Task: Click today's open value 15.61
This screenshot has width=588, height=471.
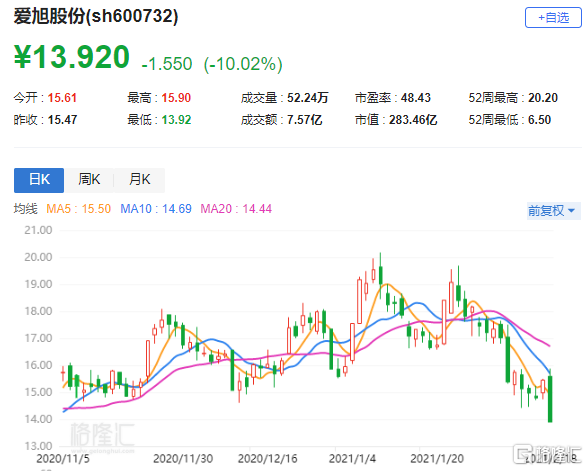Action: [62, 98]
